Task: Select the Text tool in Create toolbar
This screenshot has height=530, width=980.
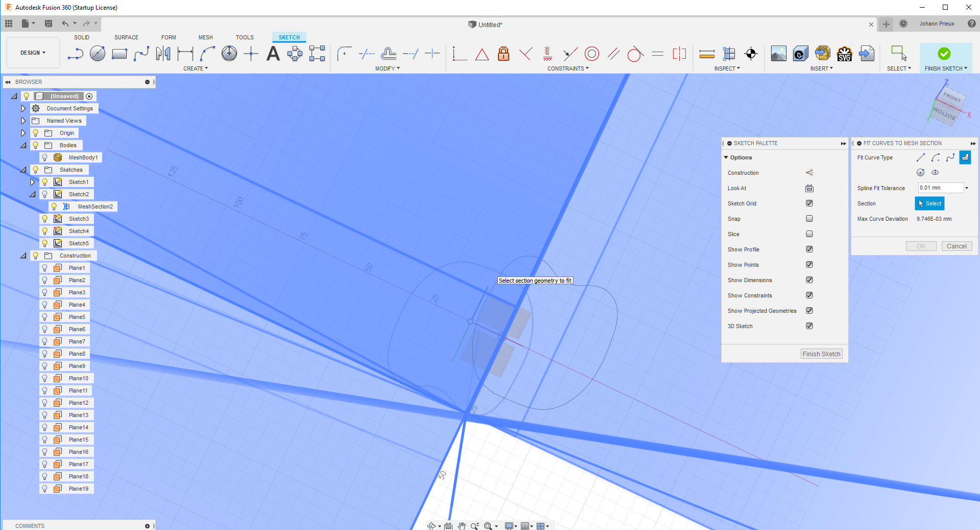Action: (x=273, y=53)
